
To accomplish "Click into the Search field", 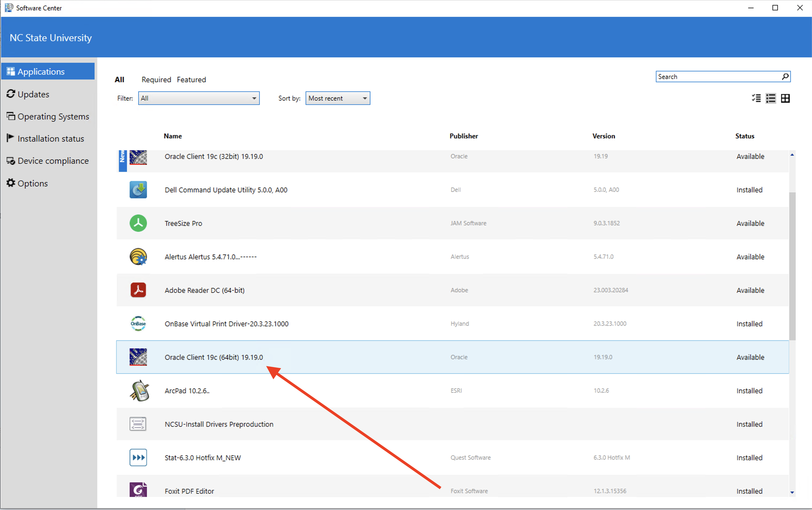I will pos(718,76).
